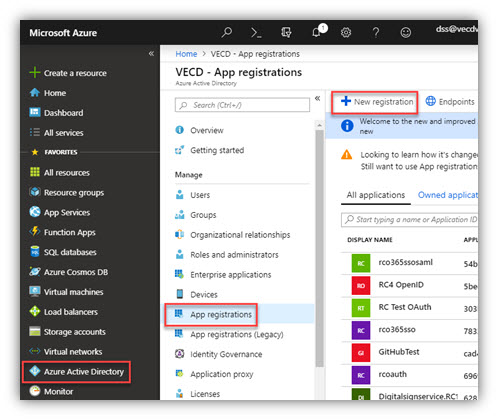The width and height of the screenshot is (498, 420).
Task: Click the account name dss@vecd
Action: click(457, 29)
